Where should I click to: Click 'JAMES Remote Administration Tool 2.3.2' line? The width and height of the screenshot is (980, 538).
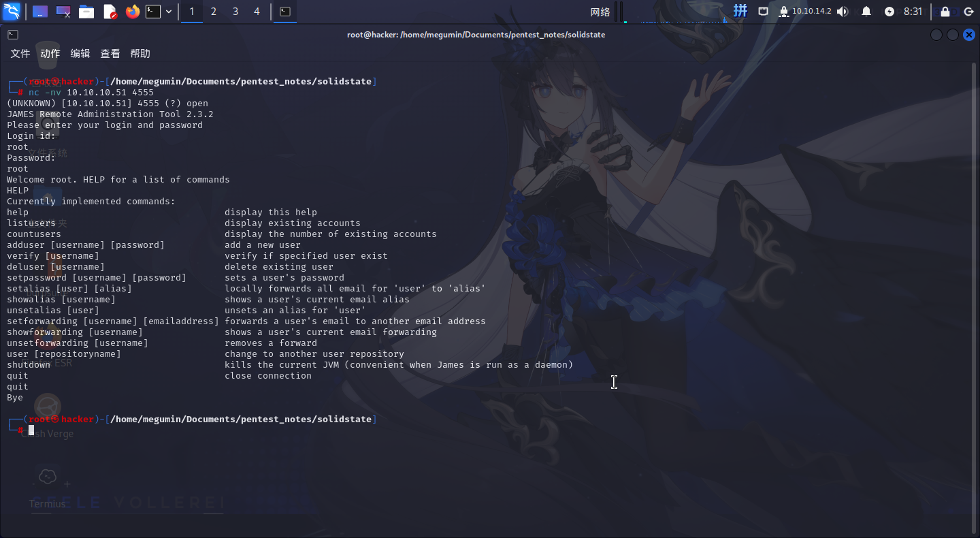point(110,114)
